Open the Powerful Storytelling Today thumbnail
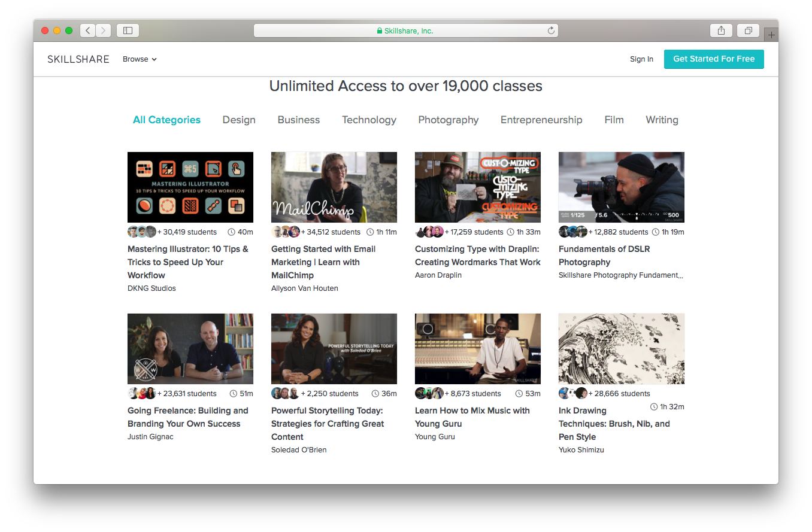812x532 pixels. pyautogui.click(x=334, y=349)
